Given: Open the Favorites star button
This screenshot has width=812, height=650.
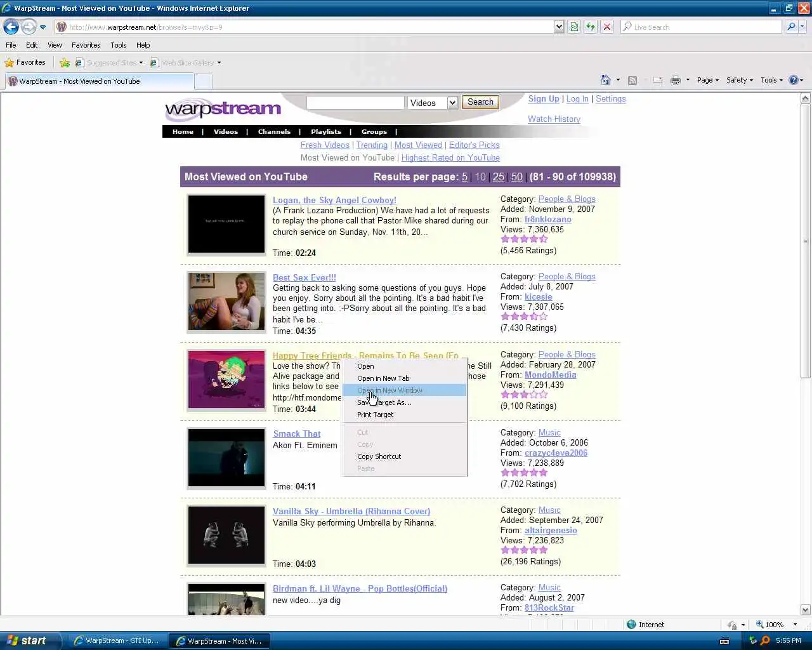Looking at the screenshot, I should (x=25, y=62).
